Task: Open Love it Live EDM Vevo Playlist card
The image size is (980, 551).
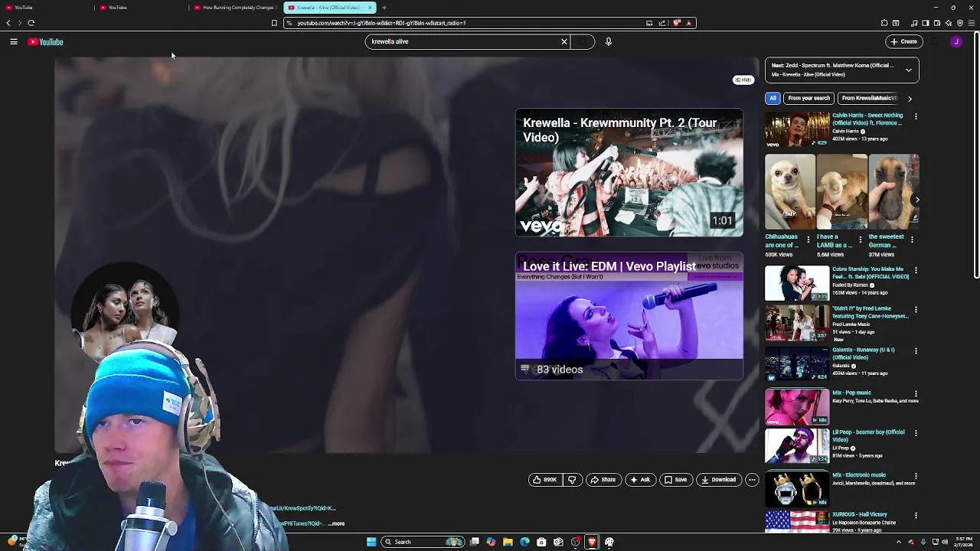Action: coord(629,316)
